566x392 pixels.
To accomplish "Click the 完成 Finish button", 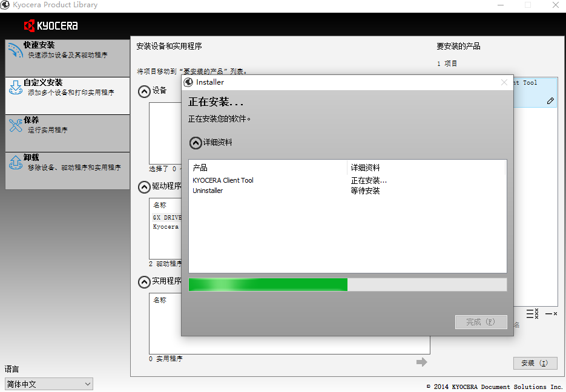I will [x=481, y=322].
